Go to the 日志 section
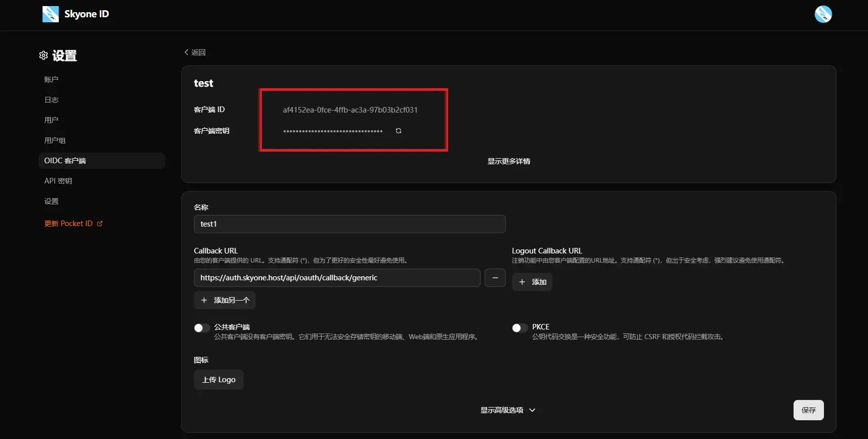Image resolution: width=868 pixels, height=439 pixels. point(51,100)
